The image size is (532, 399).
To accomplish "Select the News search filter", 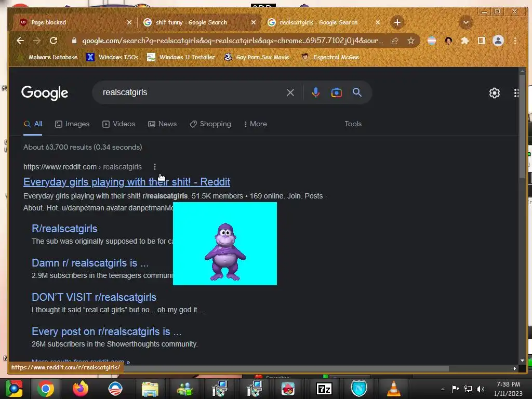I will coord(163,124).
